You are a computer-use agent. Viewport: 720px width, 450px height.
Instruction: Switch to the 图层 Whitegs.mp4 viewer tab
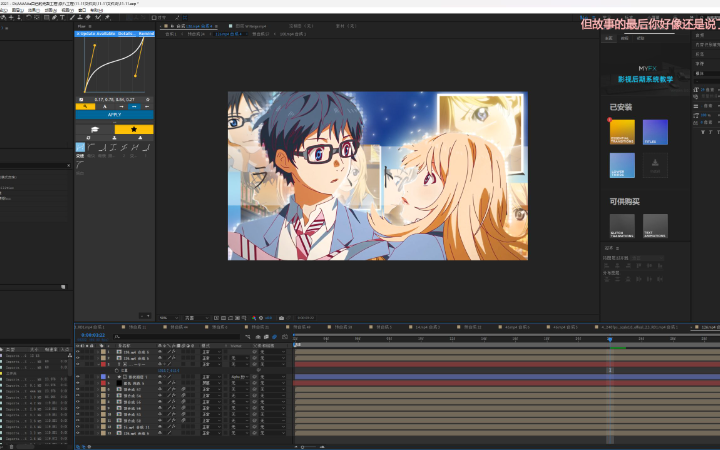click(x=251, y=26)
